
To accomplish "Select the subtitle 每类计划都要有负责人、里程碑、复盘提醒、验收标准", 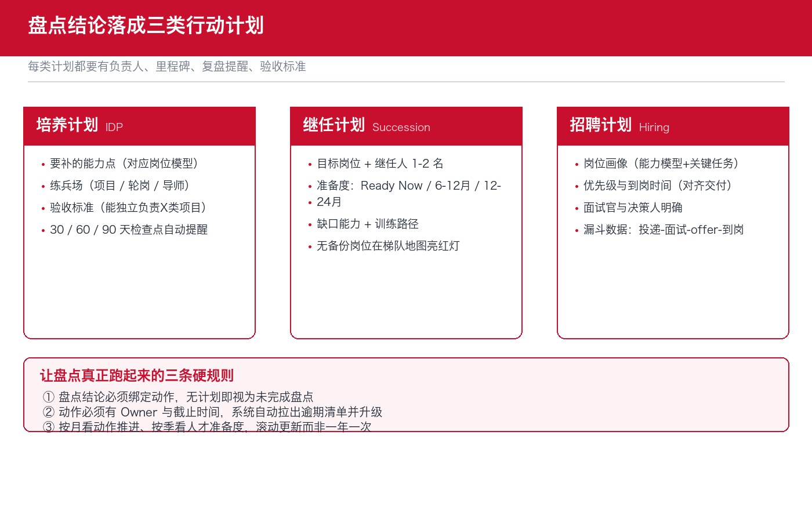I will click(167, 67).
